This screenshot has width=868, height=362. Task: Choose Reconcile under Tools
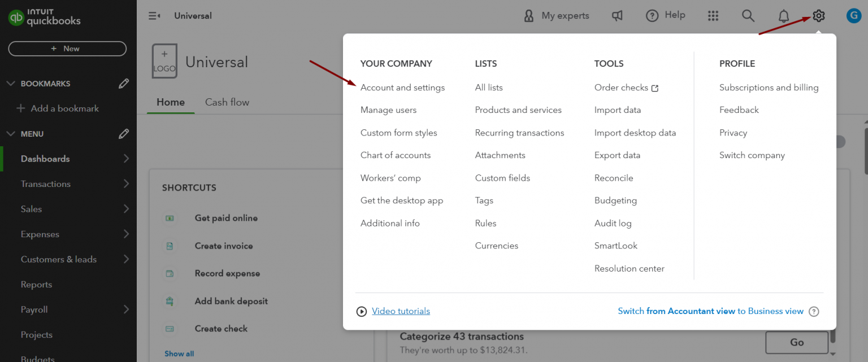(614, 178)
